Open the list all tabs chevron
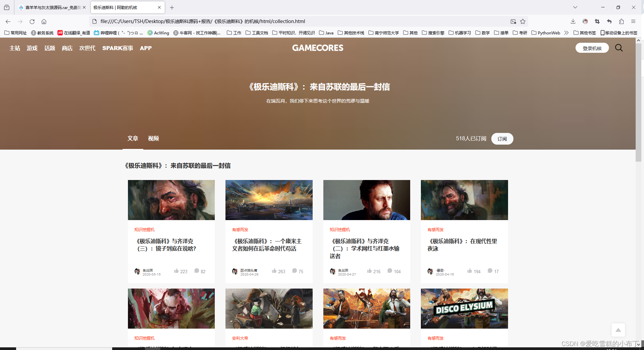The height and width of the screenshot is (350, 644). 575,7
